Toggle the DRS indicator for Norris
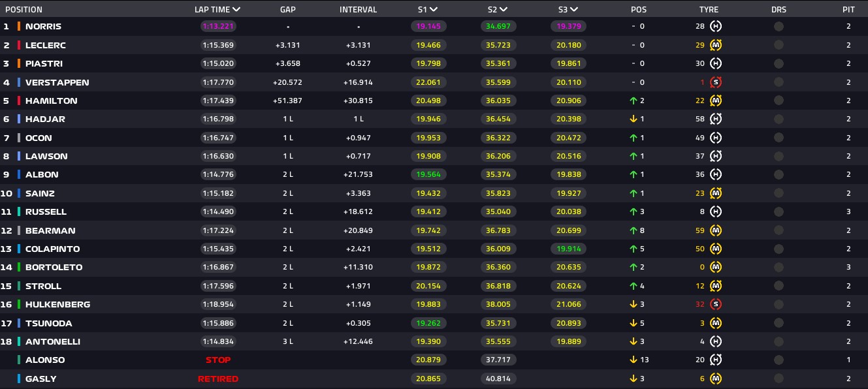This screenshot has width=868, height=389. click(779, 27)
